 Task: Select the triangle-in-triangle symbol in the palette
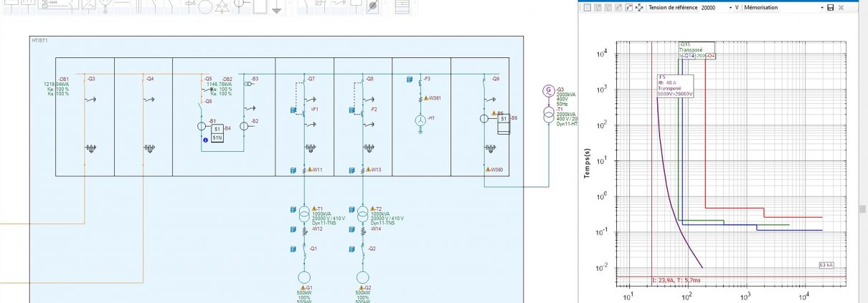tap(223, 7)
